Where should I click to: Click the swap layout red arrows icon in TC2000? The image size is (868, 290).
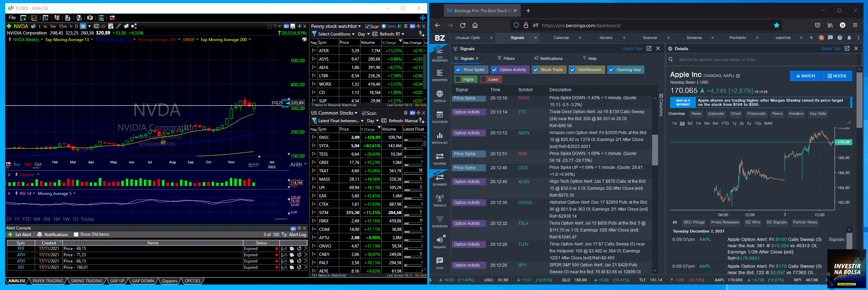point(112,17)
